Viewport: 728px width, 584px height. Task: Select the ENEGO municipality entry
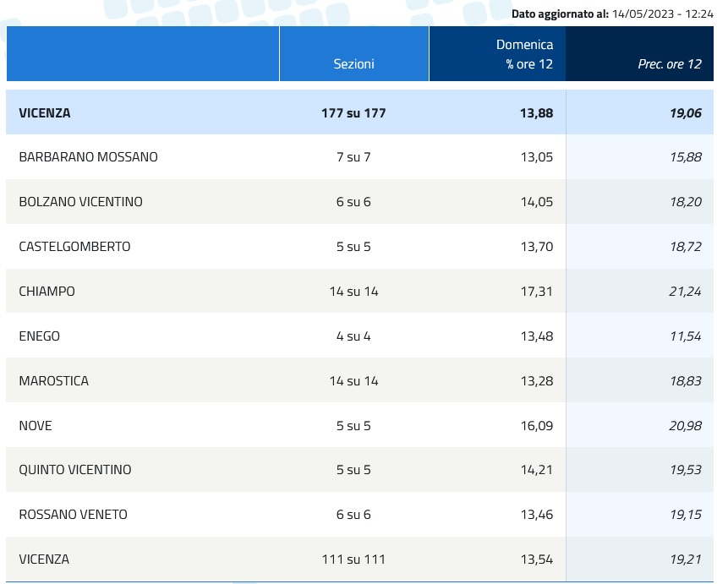[39, 336]
